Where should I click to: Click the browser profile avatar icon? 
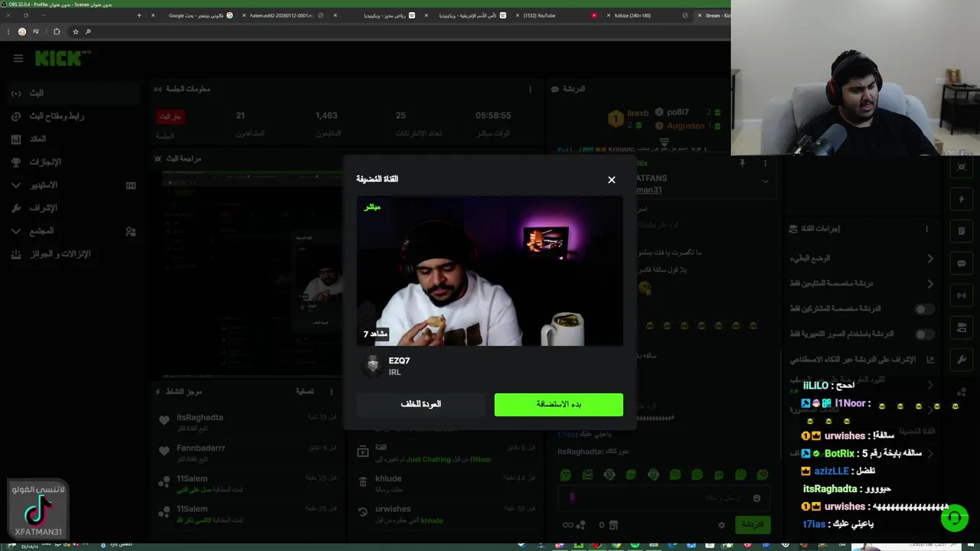click(22, 31)
